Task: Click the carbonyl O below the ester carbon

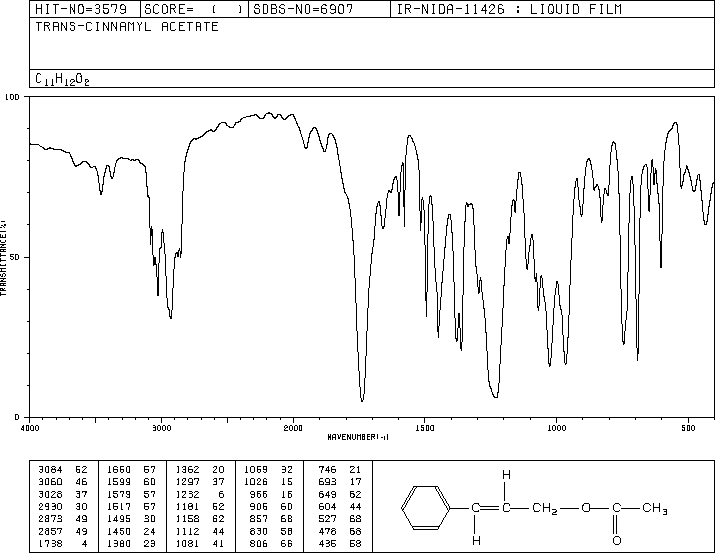Action: [617, 540]
